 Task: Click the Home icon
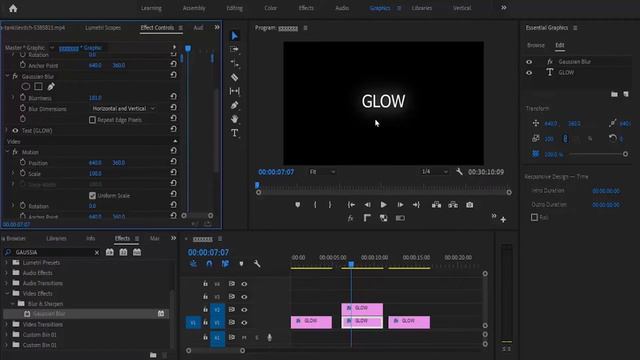pos(13,8)
